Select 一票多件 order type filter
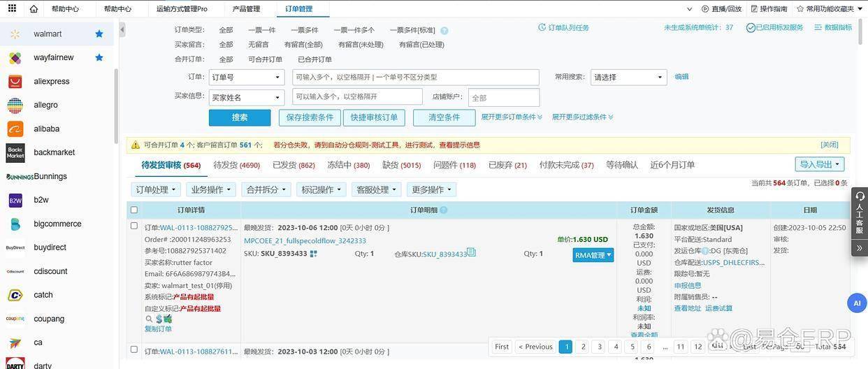Screen dimensions: 868x369 coord(305,30)
